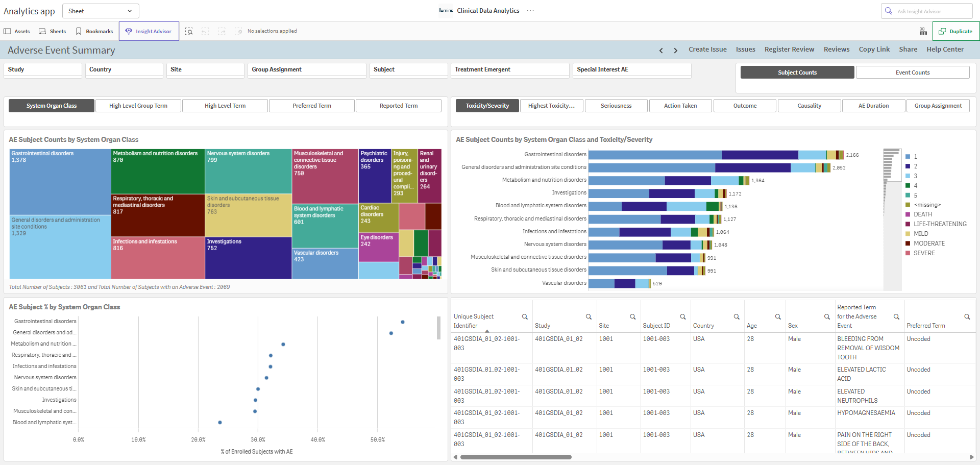Click the Share button

(908, 50)
